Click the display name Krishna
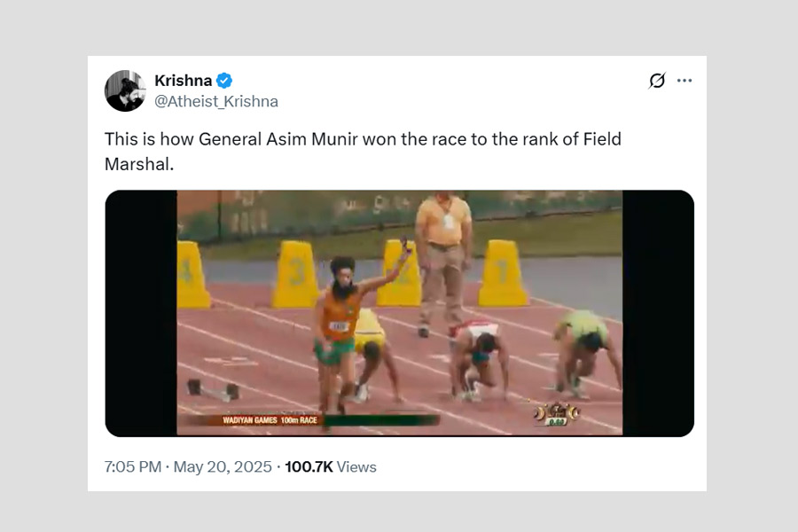Screen dimensions: 798x532 click(x=183, y=81)
